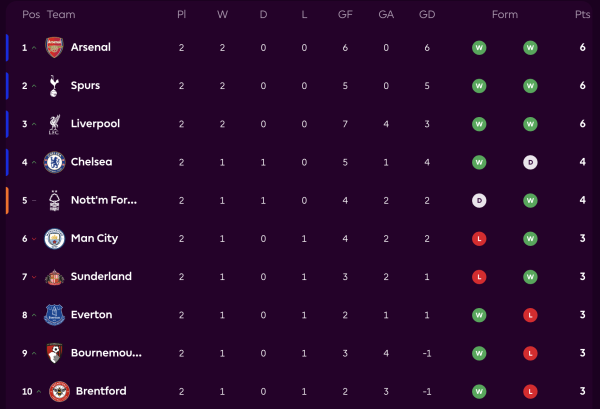Click the Arsenal club crest

click(54, 48)
